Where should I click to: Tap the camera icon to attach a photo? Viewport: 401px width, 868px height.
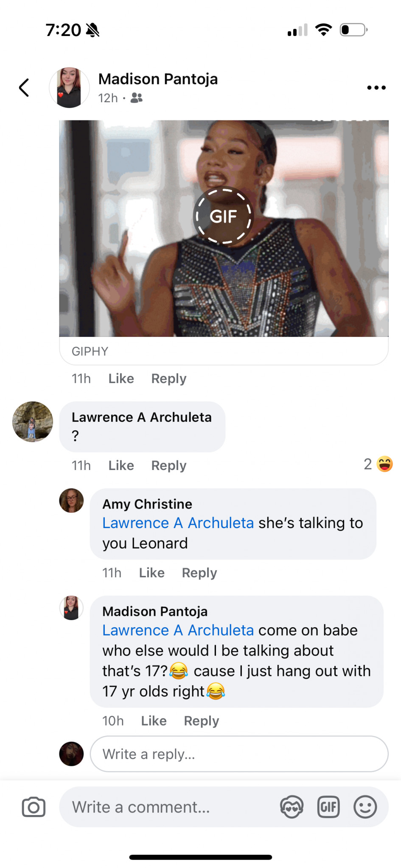[x=34, y=807]
